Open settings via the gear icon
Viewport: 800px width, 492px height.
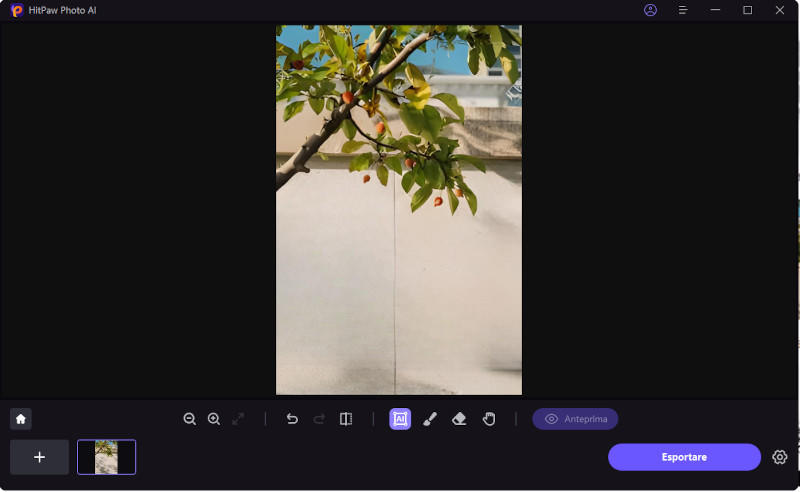pyautogui.click(x=780, y=457)
